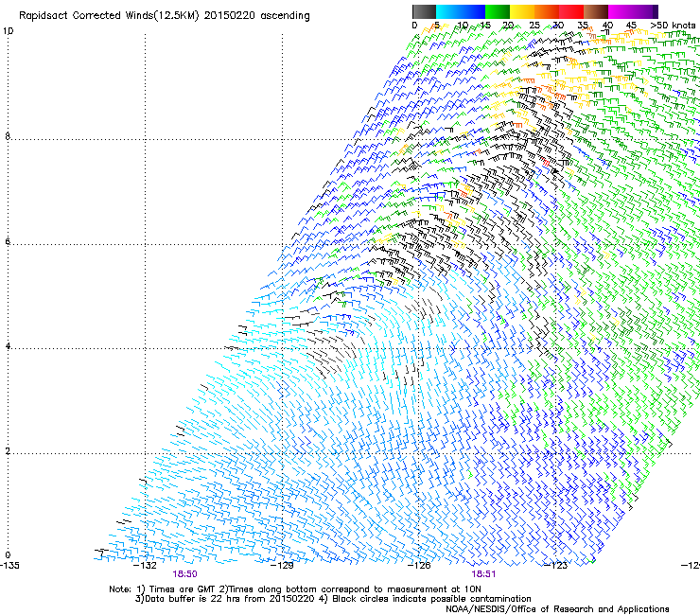The height and width of the screenshot is (615, 700).
Task: Click the '20' label under the color bar
Action: click(509, 26)
